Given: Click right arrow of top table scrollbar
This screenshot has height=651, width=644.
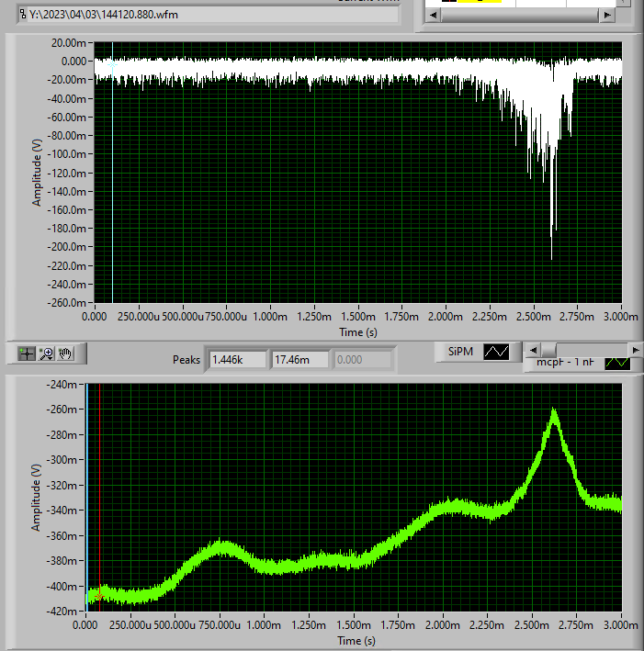Looking at the screenshot, I should pyautogui.click(x=607, y=16).
